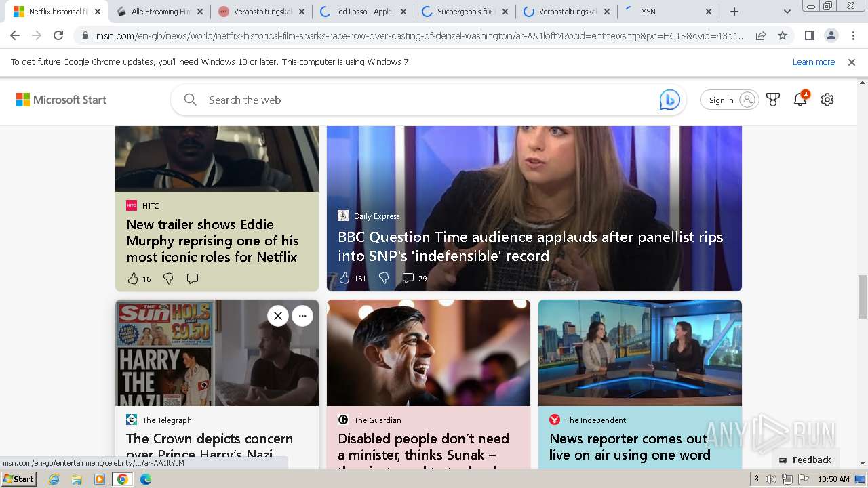Image resolution: width=868 pixels, height=488 pixels.
Task: Click the Bing chat icon in search bar
Action: (669, 100)
